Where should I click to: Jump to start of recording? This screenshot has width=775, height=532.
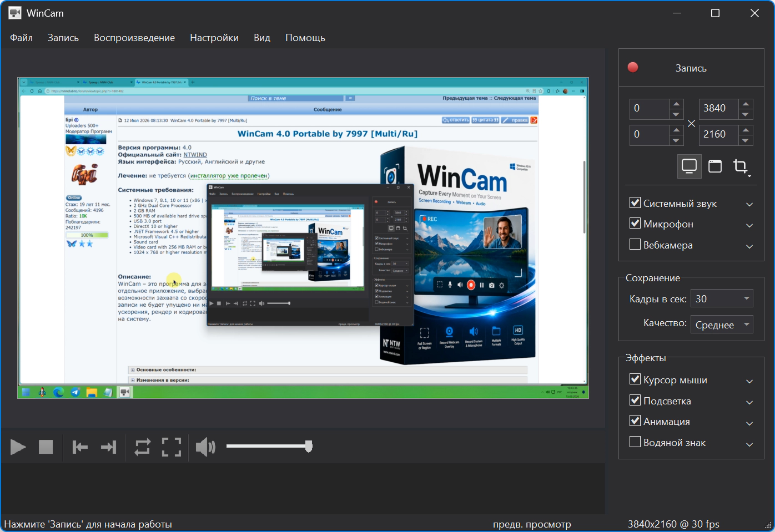[x=80, y=447]
